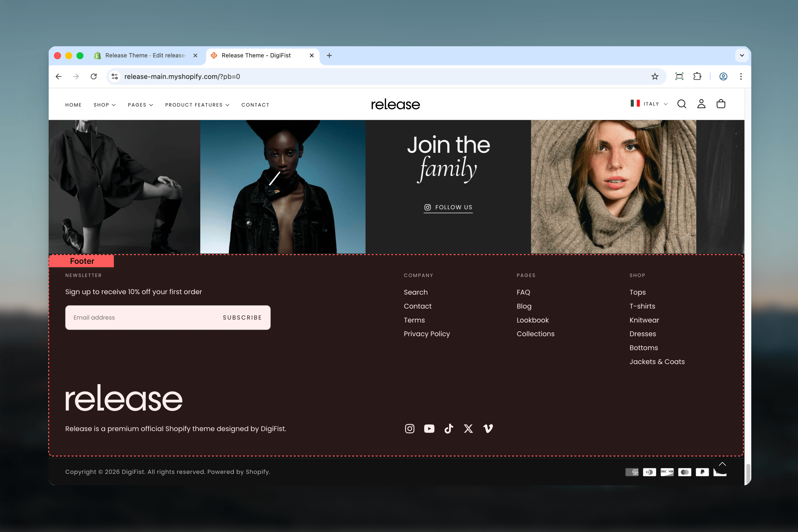Click the Mastercard payment icon
798x532 pixels.
coord(685,472)
